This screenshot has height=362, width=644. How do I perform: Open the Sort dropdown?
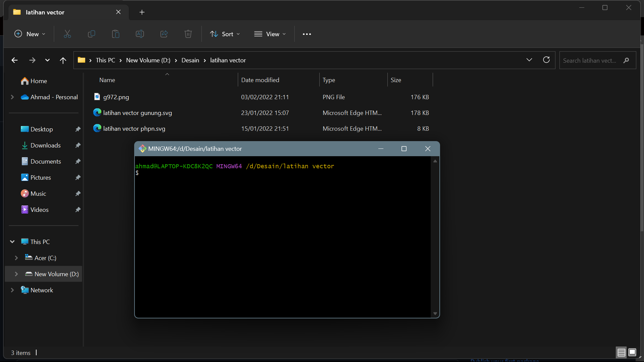click(x=225, y=34)
